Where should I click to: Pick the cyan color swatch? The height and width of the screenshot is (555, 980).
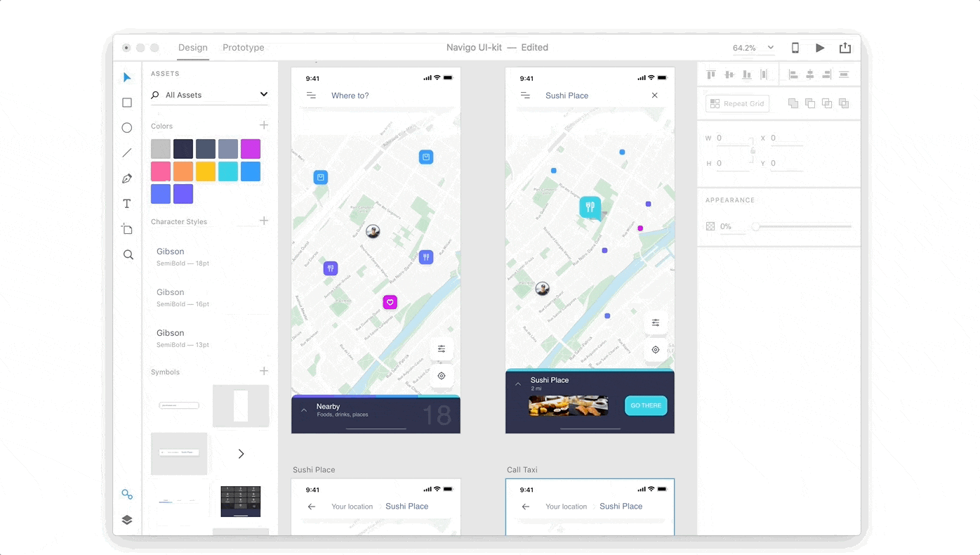(x=228, y=171)
